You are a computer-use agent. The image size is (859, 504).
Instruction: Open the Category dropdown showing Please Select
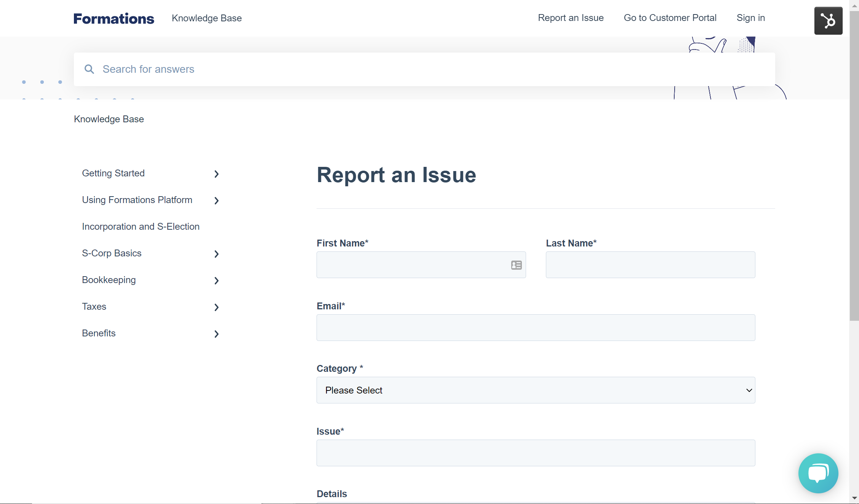click(x=535, y=390)
